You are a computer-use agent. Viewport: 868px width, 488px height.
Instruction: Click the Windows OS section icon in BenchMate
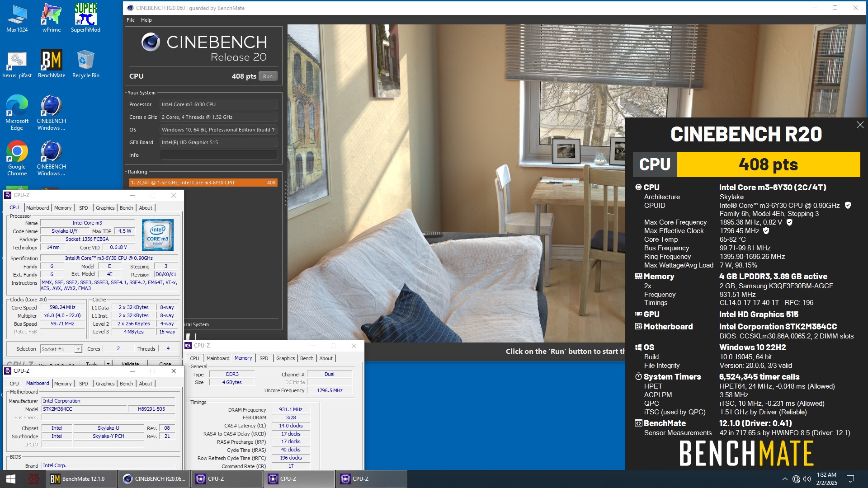pyautogui.click(x=638, y=347)
